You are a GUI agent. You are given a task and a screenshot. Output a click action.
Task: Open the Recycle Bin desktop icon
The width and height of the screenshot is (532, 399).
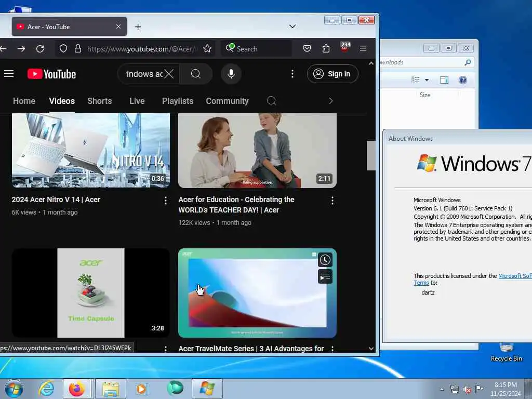pyautogui.click(x=506, y=352)
